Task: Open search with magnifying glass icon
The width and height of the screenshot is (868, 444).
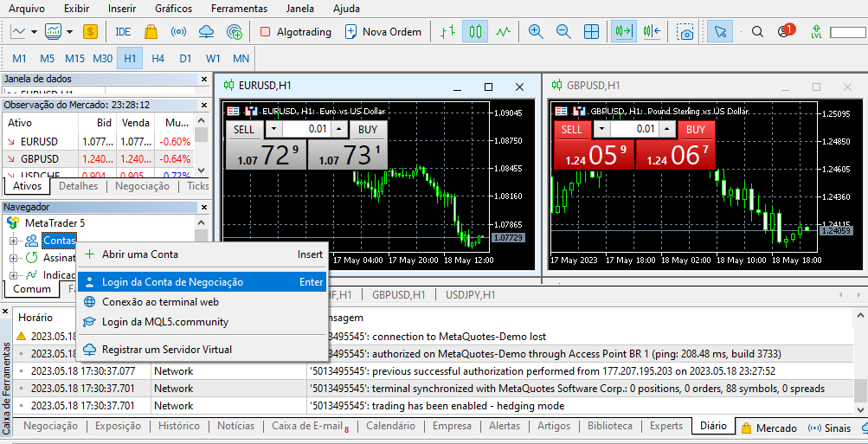Action: tap(756, 31)
